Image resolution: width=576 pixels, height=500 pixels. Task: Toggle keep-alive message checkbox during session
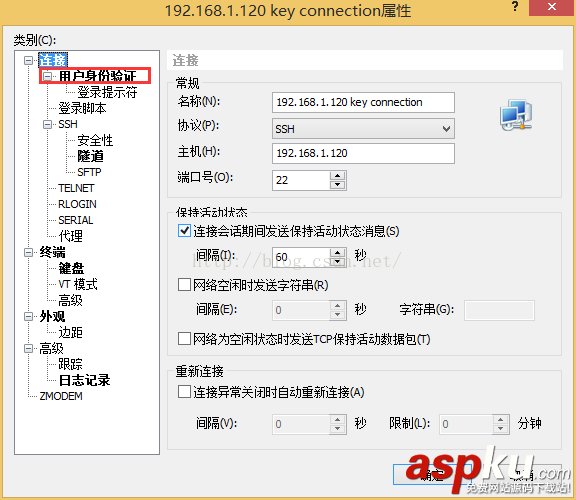click(x=184, y=231)
